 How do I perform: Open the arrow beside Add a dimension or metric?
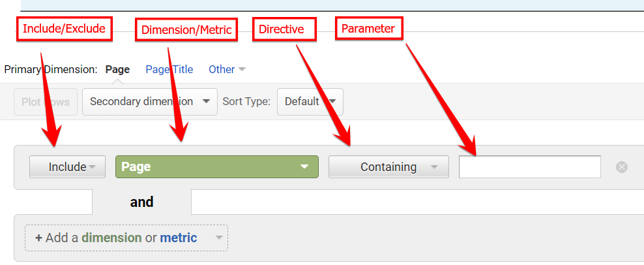point(219,238)
